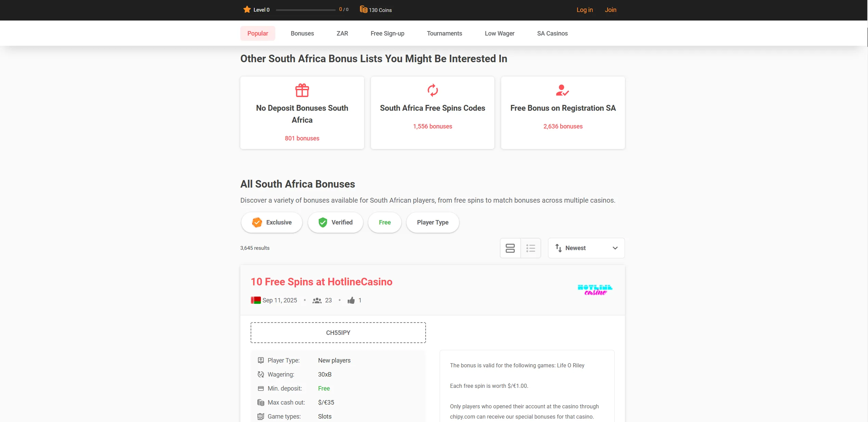The image size is (868, 422).
Task: Click the thumbs up like icon
Action: pyautogui.click(x=351, y=300)
